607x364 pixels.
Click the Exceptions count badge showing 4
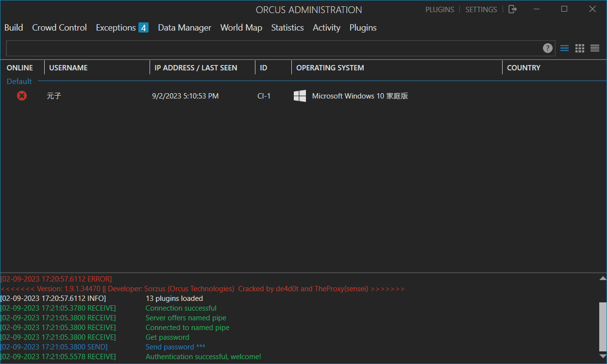pyautogui.click(x=143, y=28)
